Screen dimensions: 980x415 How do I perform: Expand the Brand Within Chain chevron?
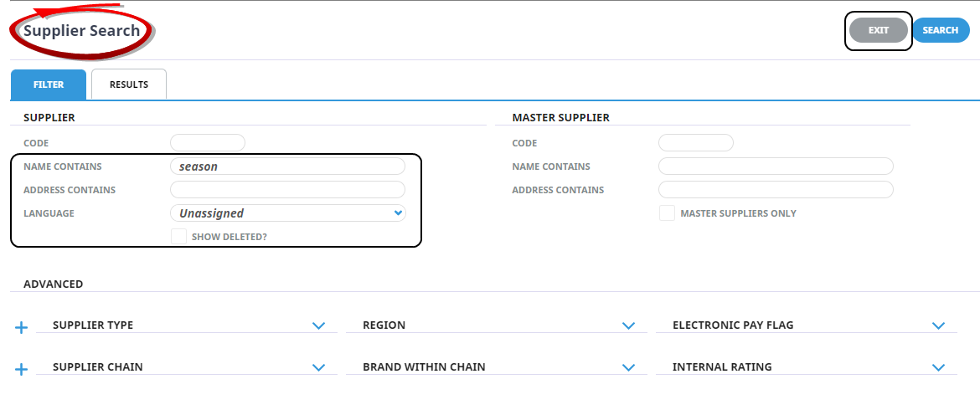628,367
